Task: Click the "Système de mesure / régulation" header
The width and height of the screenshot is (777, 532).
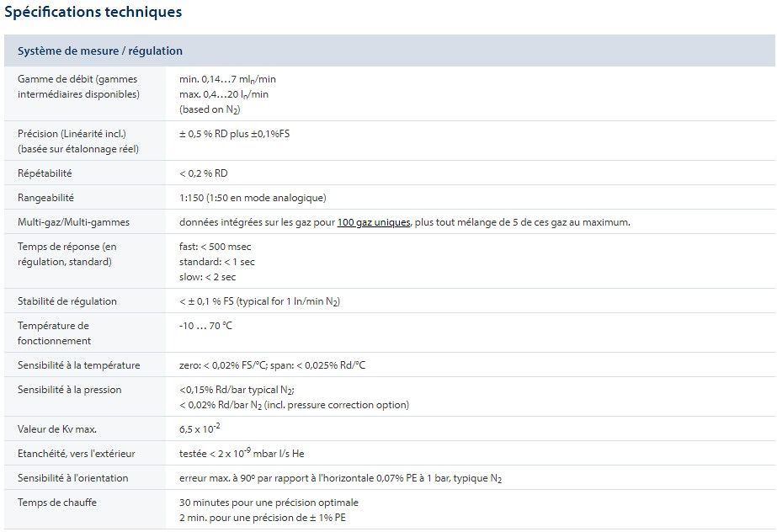Action: click(100, 51)
